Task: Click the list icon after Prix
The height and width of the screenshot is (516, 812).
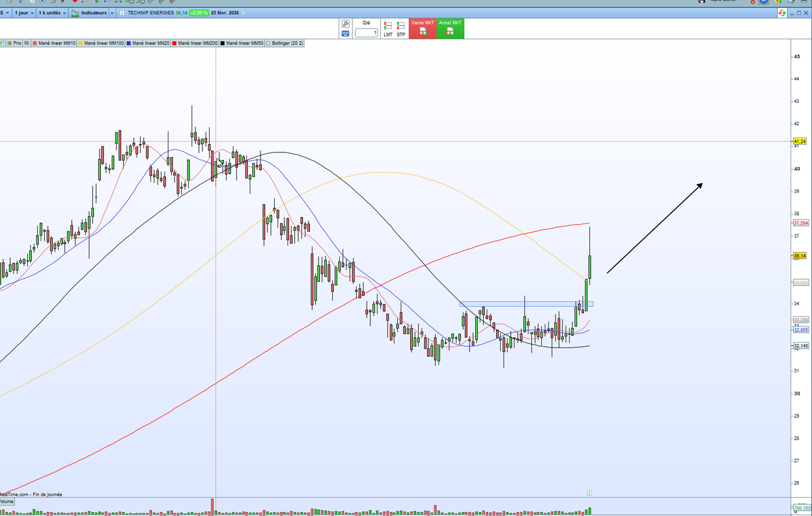Action: point(27,43)
